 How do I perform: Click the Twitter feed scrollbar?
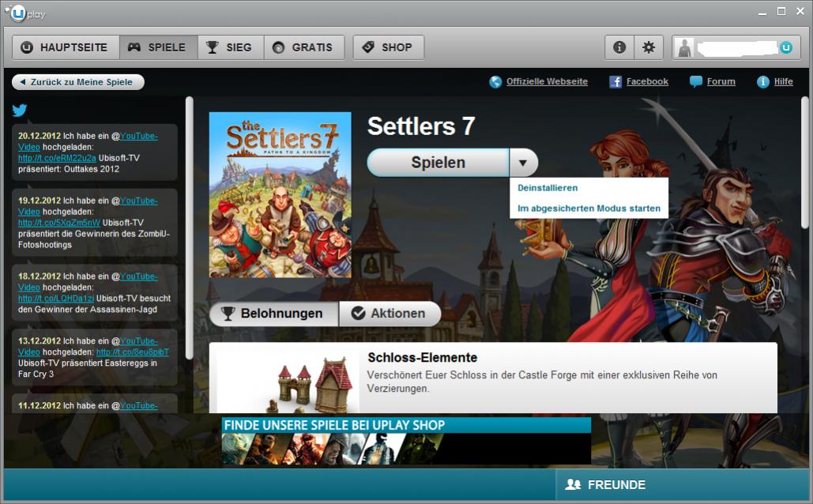pyautogui.click(x=190, y=228)
